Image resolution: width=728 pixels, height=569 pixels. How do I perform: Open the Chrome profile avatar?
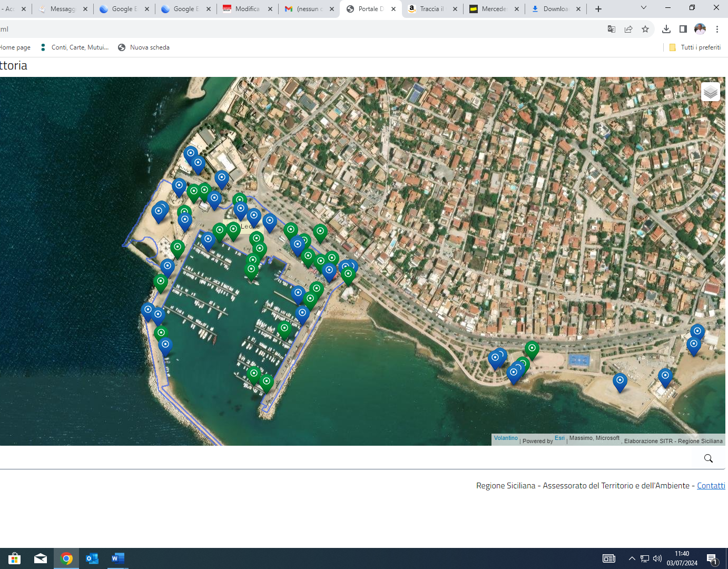(700, 29)
